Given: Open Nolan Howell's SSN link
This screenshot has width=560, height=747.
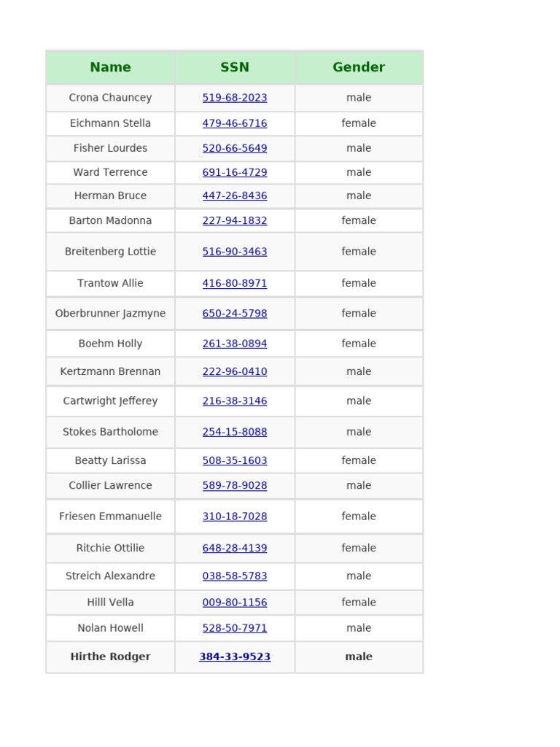Looking at the screenshot, I should [x=234, y=628].
